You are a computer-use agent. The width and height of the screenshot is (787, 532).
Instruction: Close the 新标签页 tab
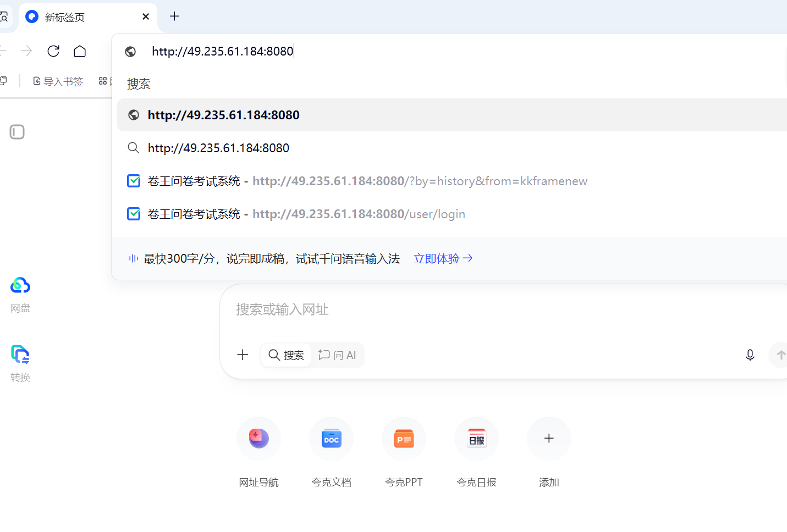point(146,16)
